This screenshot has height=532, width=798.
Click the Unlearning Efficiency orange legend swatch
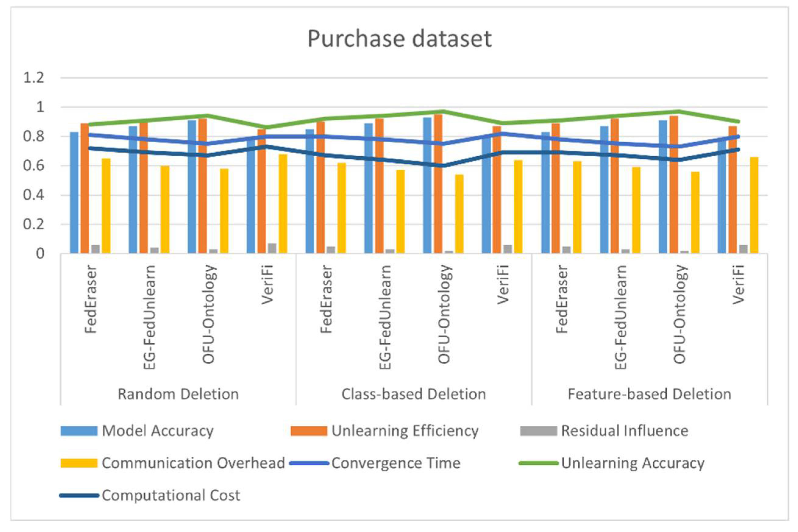309,431
